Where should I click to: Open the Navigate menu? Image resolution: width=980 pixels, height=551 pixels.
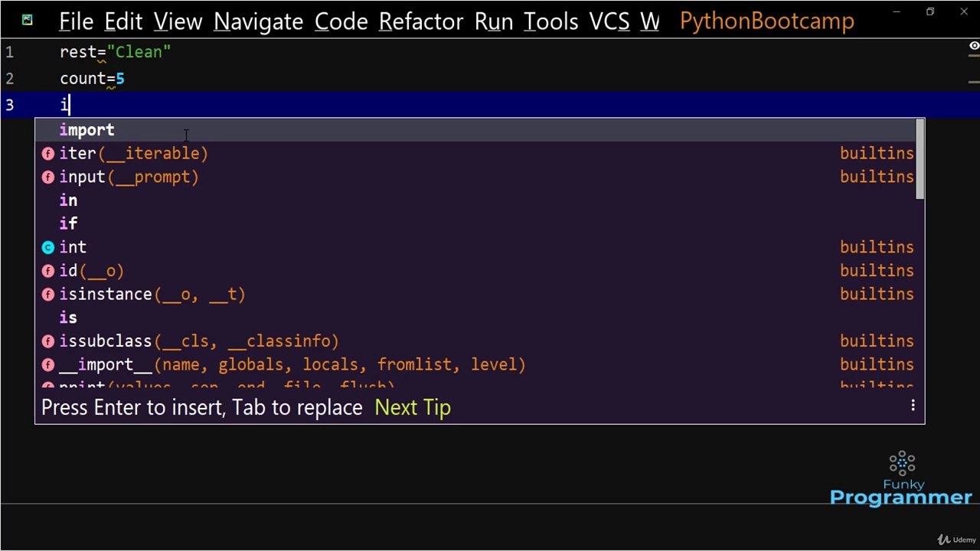click(x=258, y=21)
